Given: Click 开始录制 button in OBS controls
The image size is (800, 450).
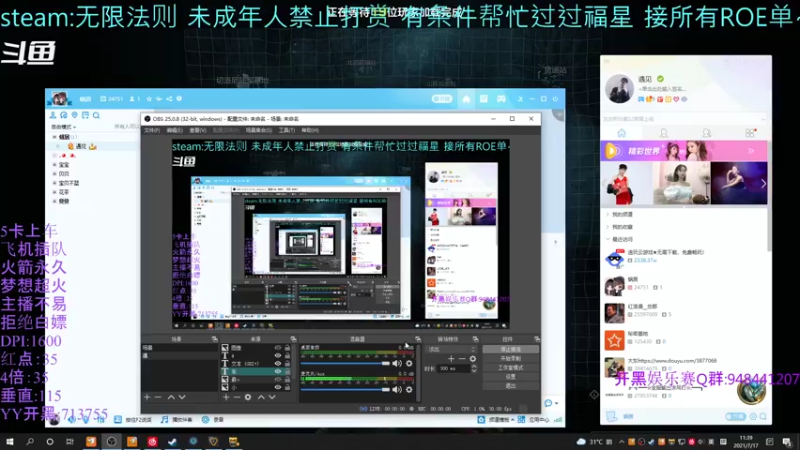Looking at the screenshot, I should pos(511,359).
